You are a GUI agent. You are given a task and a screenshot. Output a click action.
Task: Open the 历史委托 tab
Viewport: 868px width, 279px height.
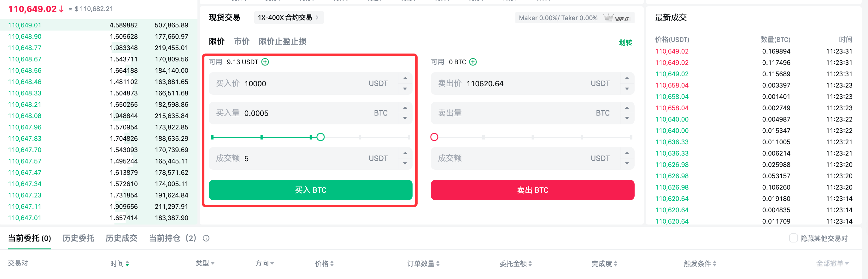78,238
